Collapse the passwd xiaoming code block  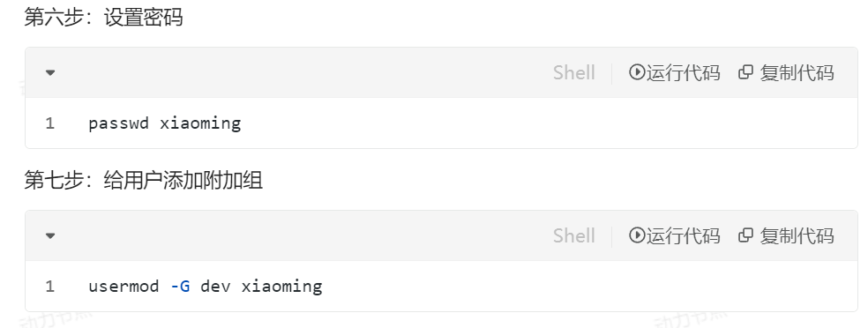point(50,72)
